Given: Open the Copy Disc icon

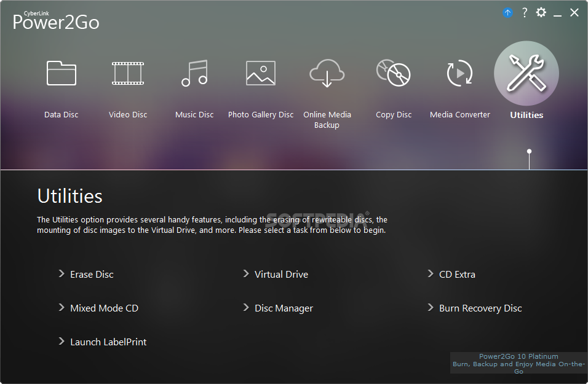Looking at the screenshot, I should pyautogui.click(x=394, y=72).
